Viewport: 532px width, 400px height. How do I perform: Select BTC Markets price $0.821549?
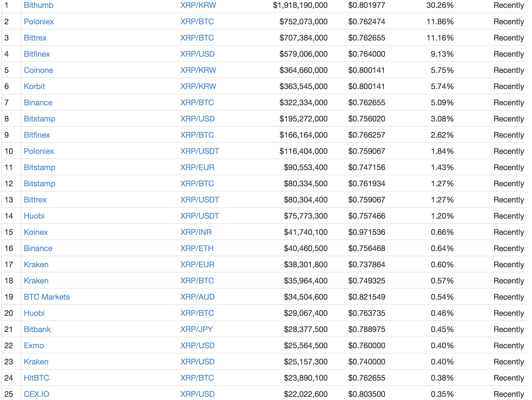point(367,297)
